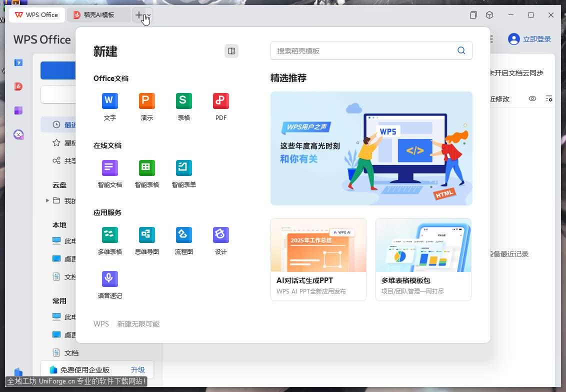This screenshot has width=566, height=392.
Task: Minimize the WPS Office window
Action: click(511, 15)
